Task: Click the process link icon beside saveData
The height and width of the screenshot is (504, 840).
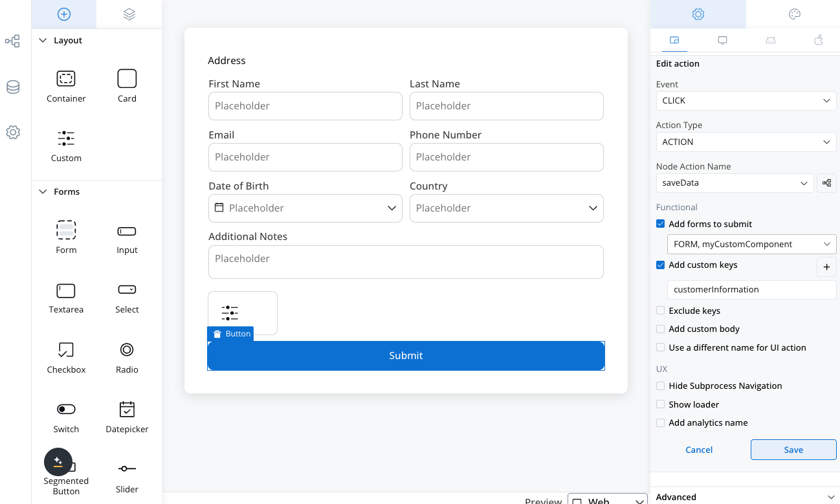Action: (x=826, y=183)
